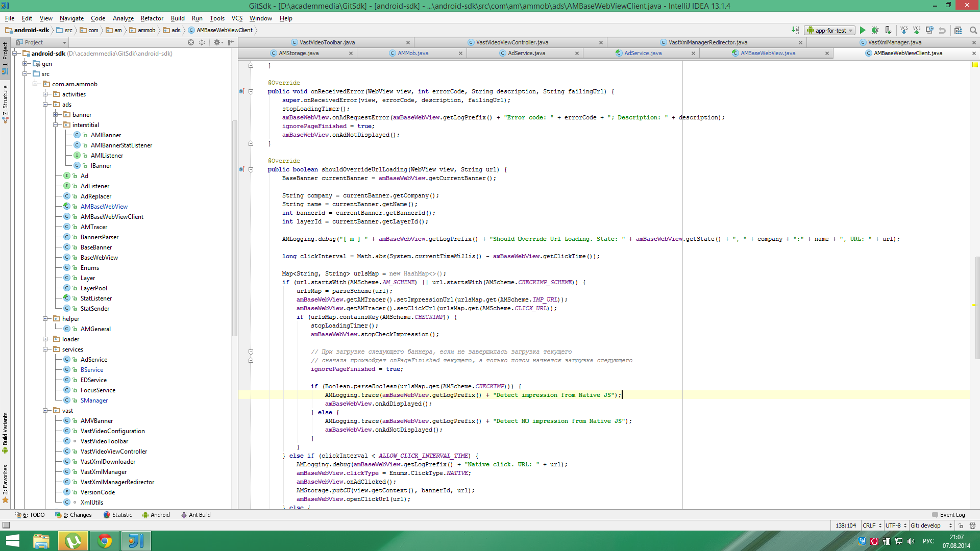
Task: Click Search Everywhere magnifier icon
Action: pos(973,31)
